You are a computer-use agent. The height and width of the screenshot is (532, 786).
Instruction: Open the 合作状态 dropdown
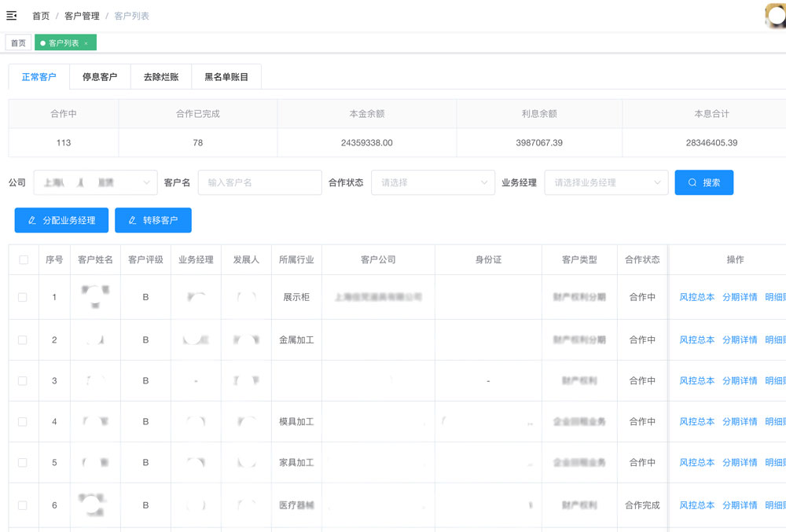tap(432, 182)
